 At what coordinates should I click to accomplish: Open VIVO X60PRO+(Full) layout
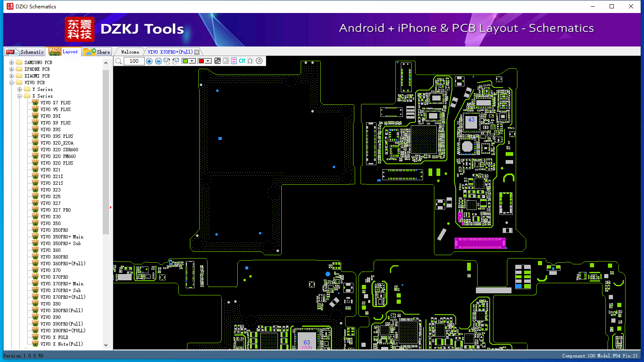click(63, 264)
